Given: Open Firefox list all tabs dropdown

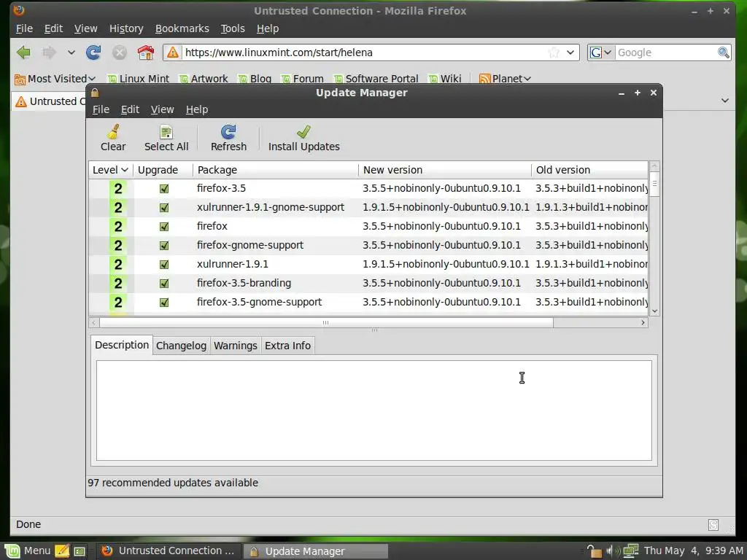Looking at the screenshot, I should 725,101.
